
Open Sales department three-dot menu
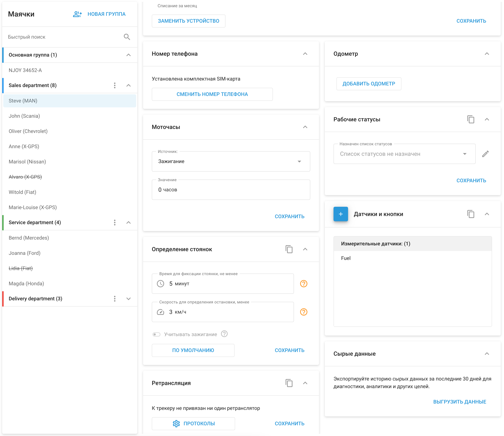pos(115,85)
